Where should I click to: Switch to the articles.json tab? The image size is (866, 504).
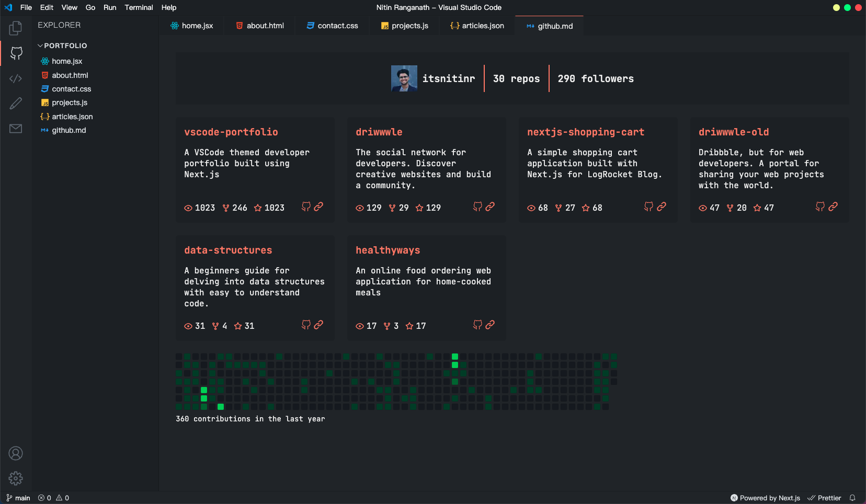click(477, 26)
